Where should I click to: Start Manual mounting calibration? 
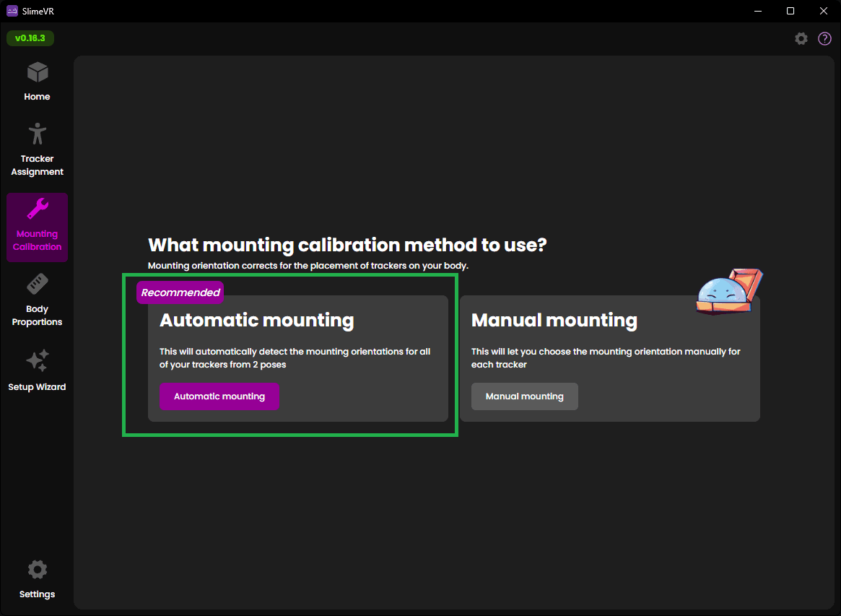[524, 396]
